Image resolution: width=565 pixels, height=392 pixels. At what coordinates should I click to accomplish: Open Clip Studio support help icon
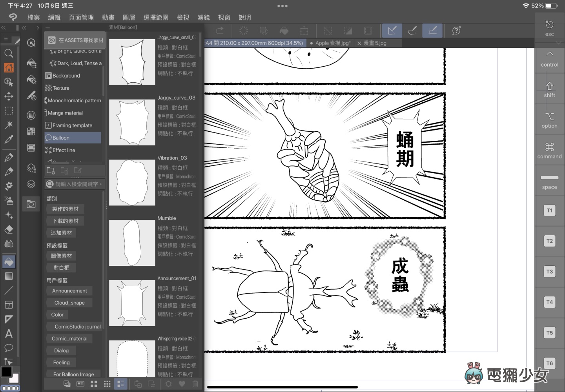click(x=456, y=31)
